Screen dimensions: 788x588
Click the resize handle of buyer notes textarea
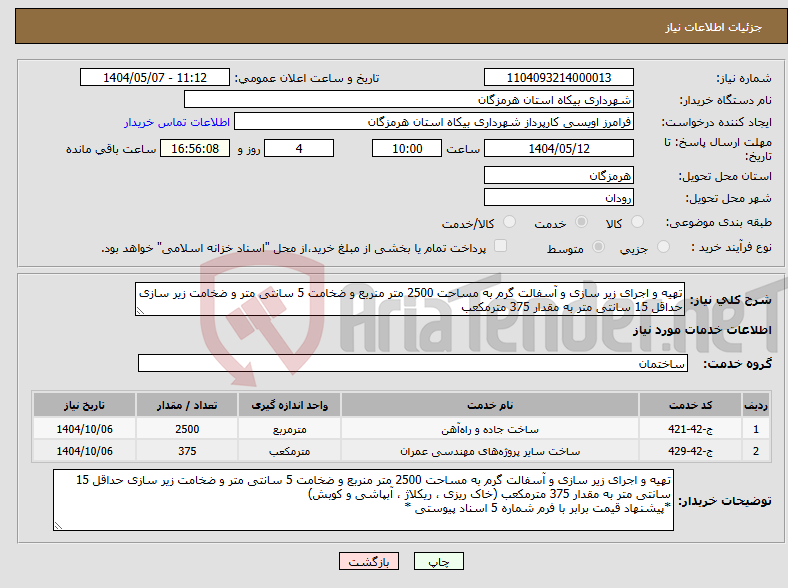[58, 526]
